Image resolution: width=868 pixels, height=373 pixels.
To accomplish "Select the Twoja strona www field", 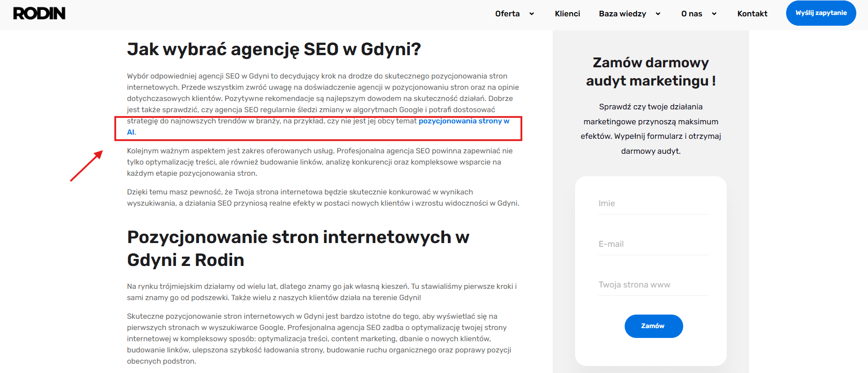I will click(653, 285).
